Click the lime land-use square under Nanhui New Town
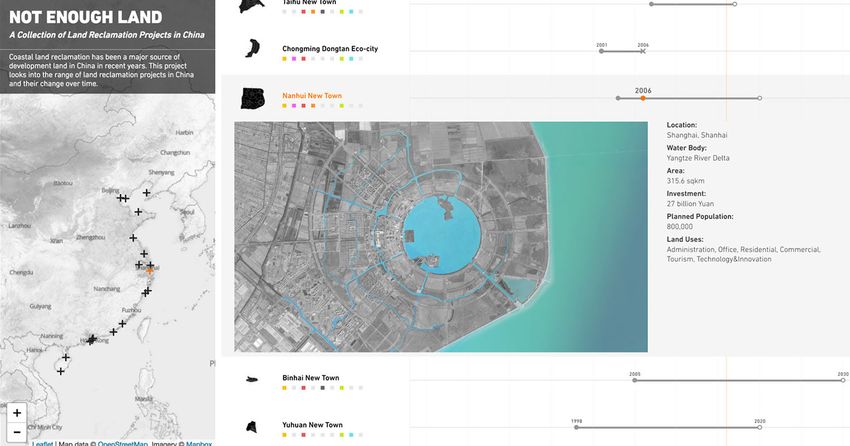Image resolution: width=850 pixels, height=446 pixels. click(x=342, y=106)
